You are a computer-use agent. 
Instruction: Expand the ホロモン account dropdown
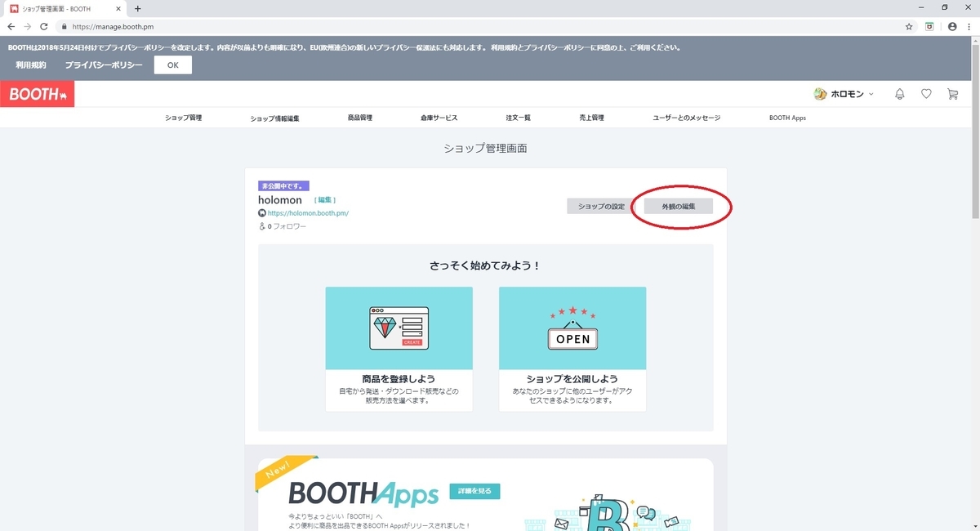click(871, 95)
